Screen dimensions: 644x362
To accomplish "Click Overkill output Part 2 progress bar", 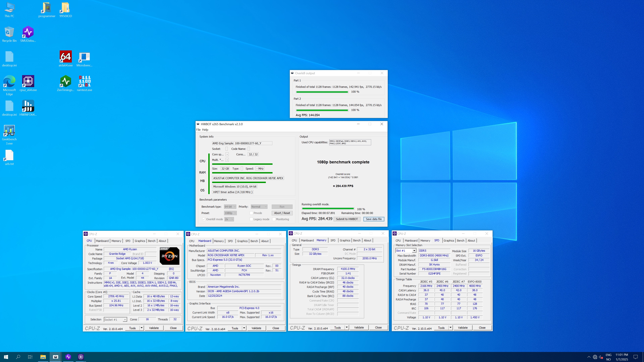I will click(x=322, y=110).
